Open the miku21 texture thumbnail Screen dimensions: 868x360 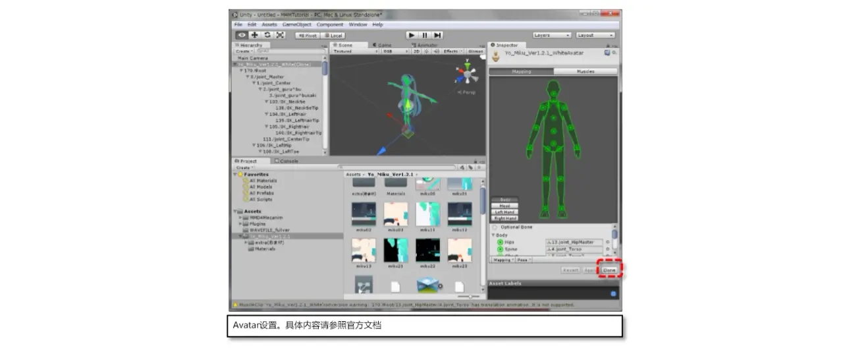(x=396, y=251)
